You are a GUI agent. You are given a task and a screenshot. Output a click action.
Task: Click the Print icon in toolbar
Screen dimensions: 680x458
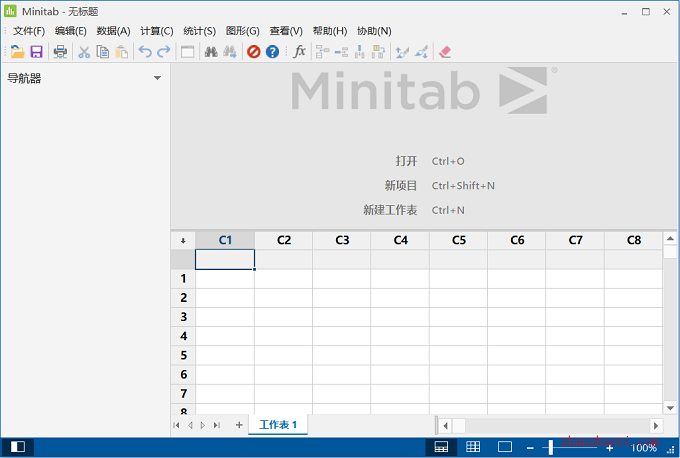tap(60, 52)
